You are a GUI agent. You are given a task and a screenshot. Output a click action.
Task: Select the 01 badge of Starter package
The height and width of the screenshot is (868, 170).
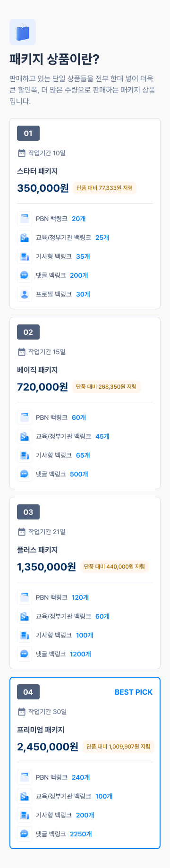coord(28,133)
